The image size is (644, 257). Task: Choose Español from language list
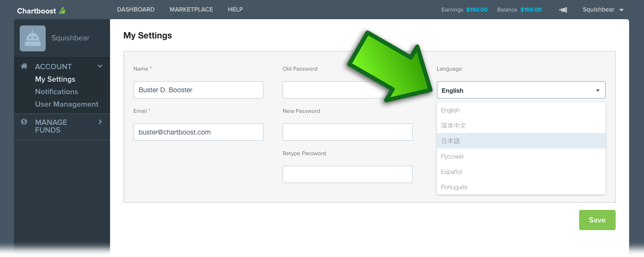pos(521,171)
